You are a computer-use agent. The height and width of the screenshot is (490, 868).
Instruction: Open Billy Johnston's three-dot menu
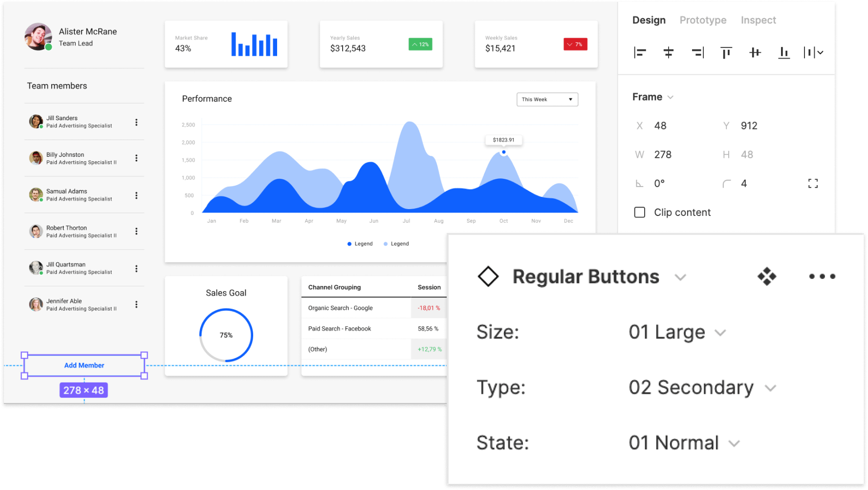[136, 158]
